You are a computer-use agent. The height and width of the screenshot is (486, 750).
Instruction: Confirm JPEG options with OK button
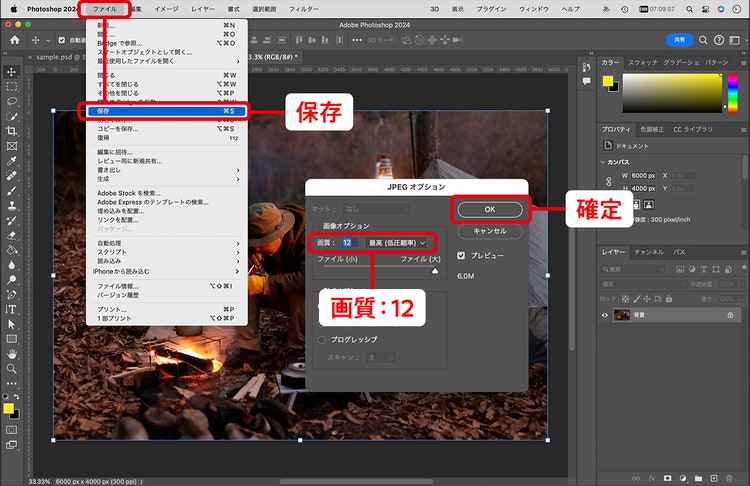pyautogui.click(x=490, y=209)
